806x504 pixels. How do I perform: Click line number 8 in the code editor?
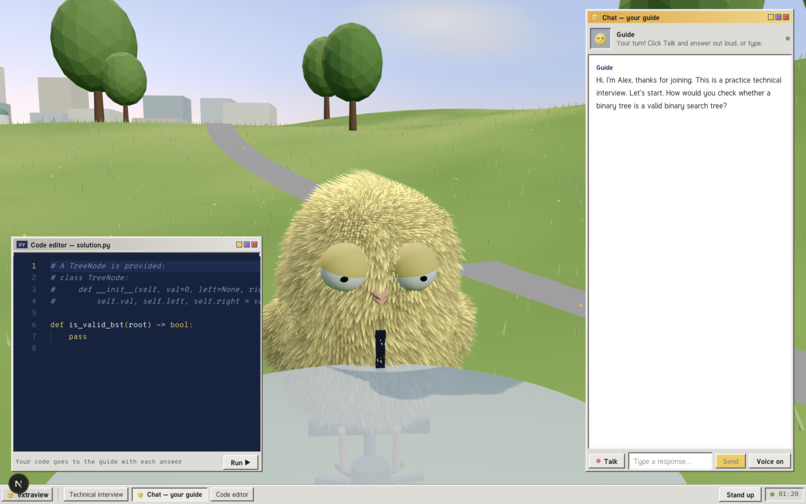pyautogui.click(x=34, y=349)
